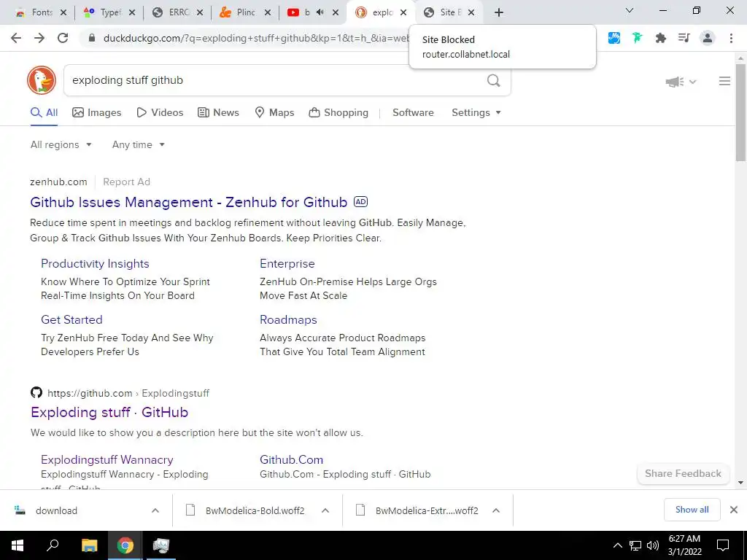Viewport: 747px width, 560px height.
Task: Open the tab search chevron
Action: click(x=630, y=10)
